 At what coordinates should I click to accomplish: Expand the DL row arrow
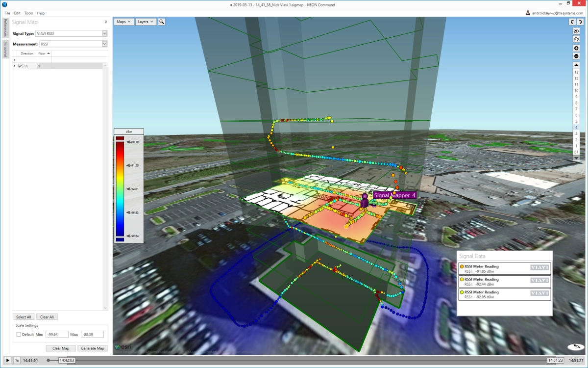click(x=14, y=66)
